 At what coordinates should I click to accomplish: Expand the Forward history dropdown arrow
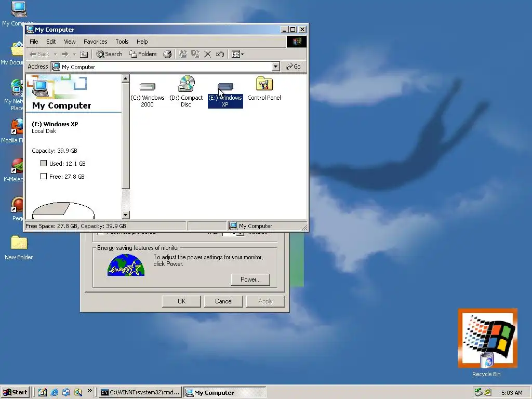coord(74,54)
